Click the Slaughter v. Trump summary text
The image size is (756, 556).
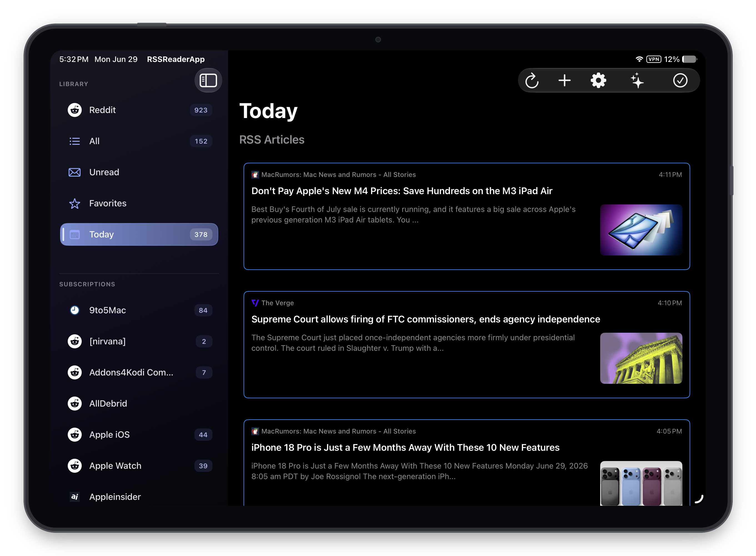pos(413,343)
